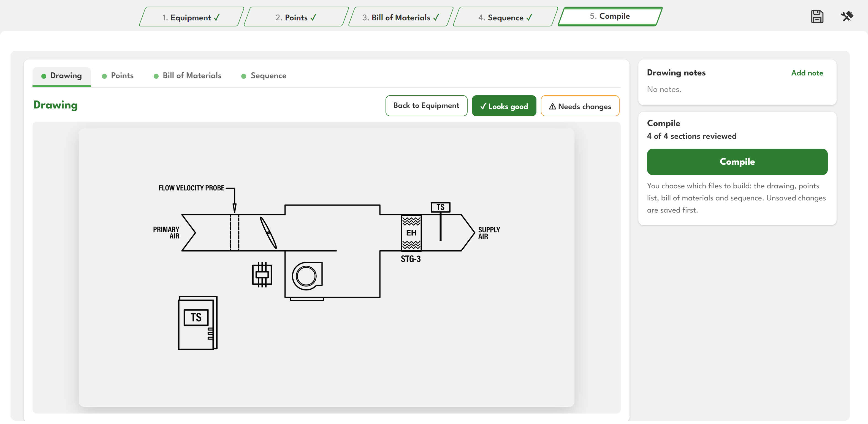Screen dimensions: 868x424
Task: Click Back to Equipment button
Action: point(426,106)
